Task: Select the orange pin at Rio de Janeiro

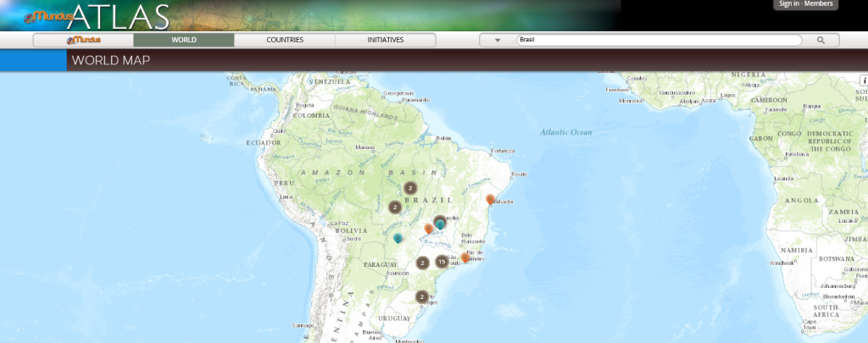Action: (465, 257)
